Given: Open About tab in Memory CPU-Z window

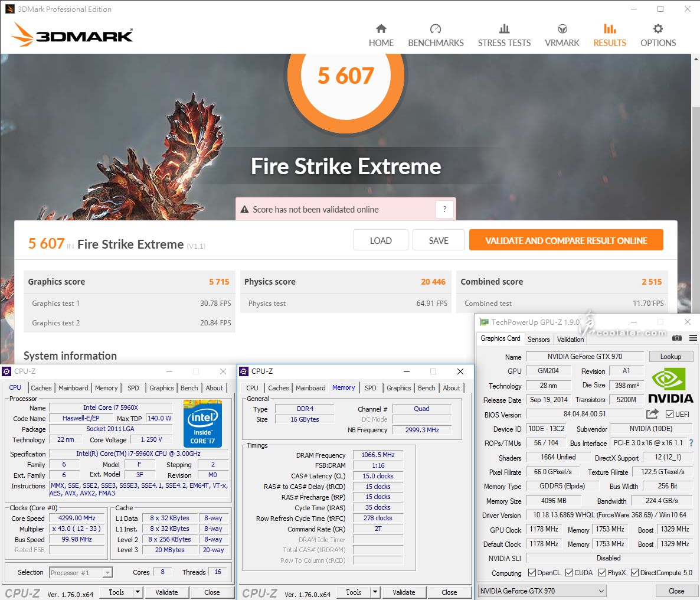Looking at the screenshot, I should 452,388.
